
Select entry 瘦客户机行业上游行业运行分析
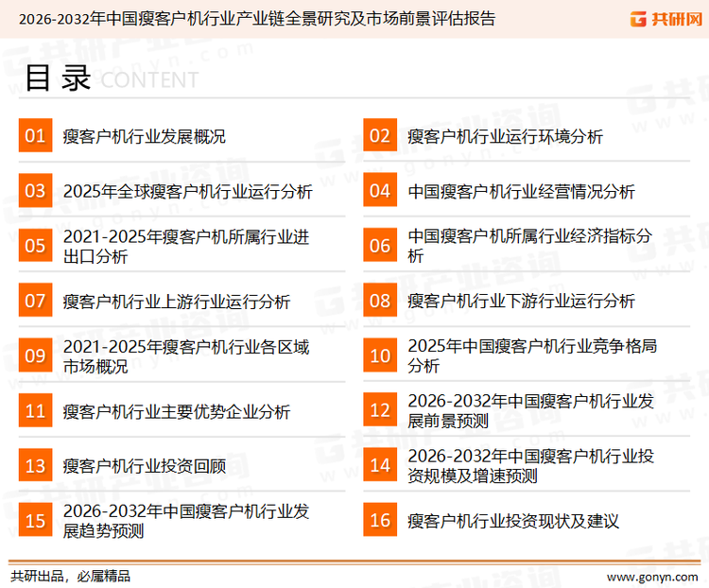[x=177, y=302]
